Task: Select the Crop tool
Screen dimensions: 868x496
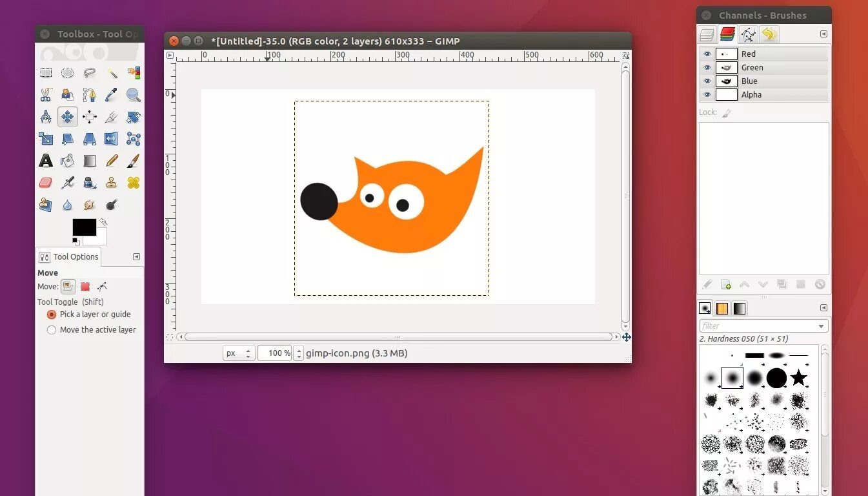Action: [x=112, y=117]
